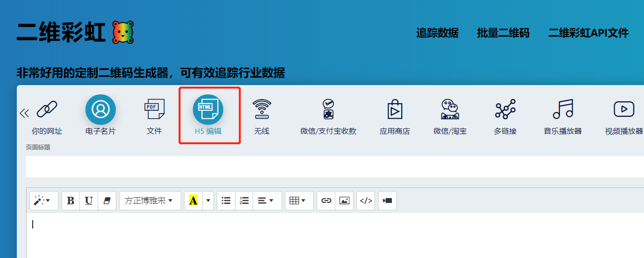Open the paragraph alignment dropdown
Screen dimensions: 644x258
point(267,201)
